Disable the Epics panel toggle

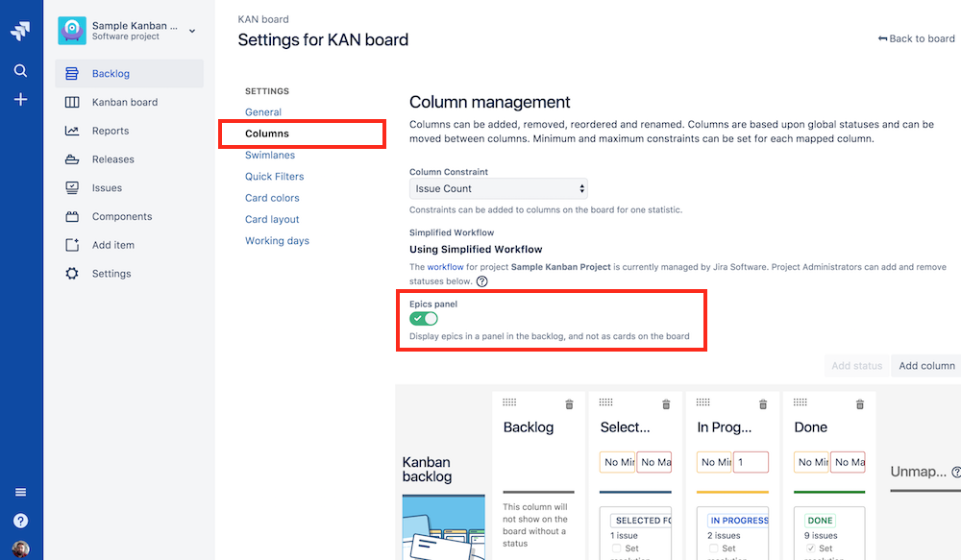click(x=424, y=317)
